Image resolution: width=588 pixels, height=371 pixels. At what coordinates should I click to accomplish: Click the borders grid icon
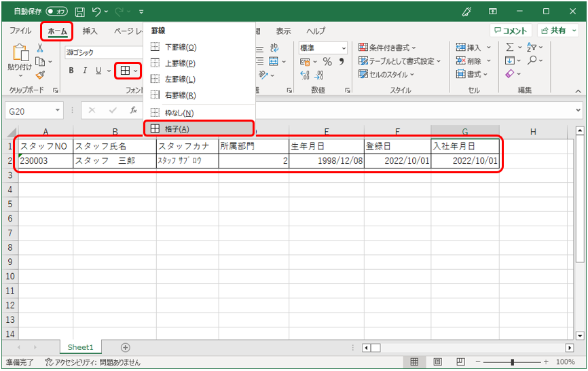(x=125, y=71)
